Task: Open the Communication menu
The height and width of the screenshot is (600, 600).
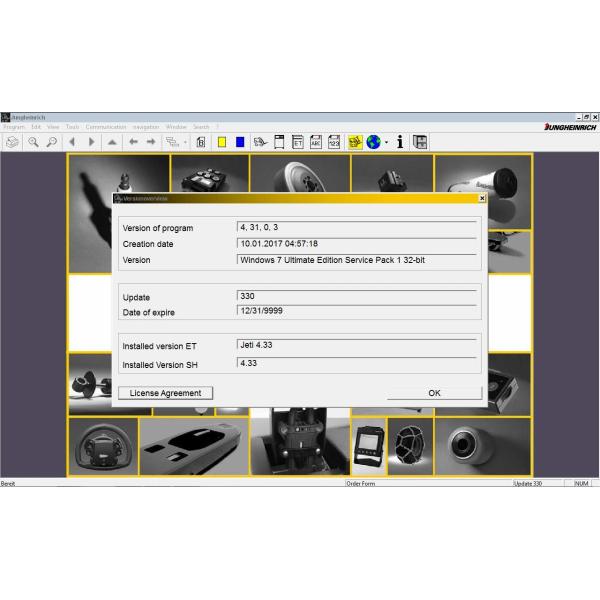Action: tap(106, 127)
